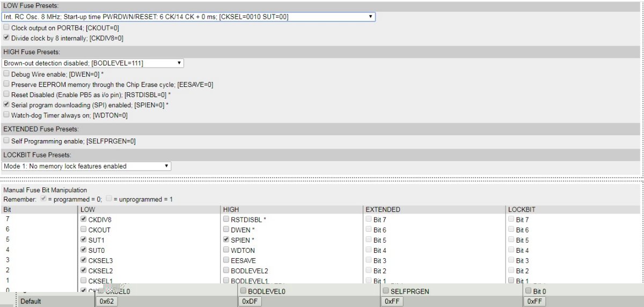This screenshot has width=644, height=307.
Task: Enable Debug Wire DWEN checkbox
Action: pos(6,74)
